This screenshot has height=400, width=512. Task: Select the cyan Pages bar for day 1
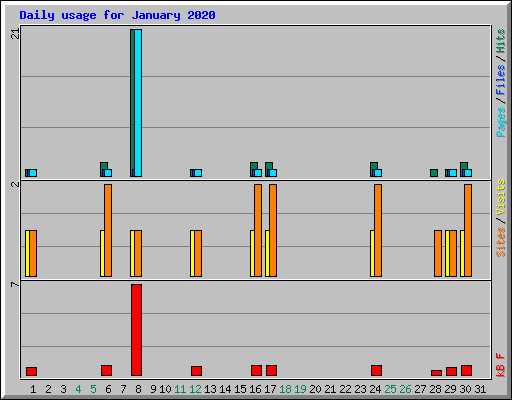click(x=33, y=173)
